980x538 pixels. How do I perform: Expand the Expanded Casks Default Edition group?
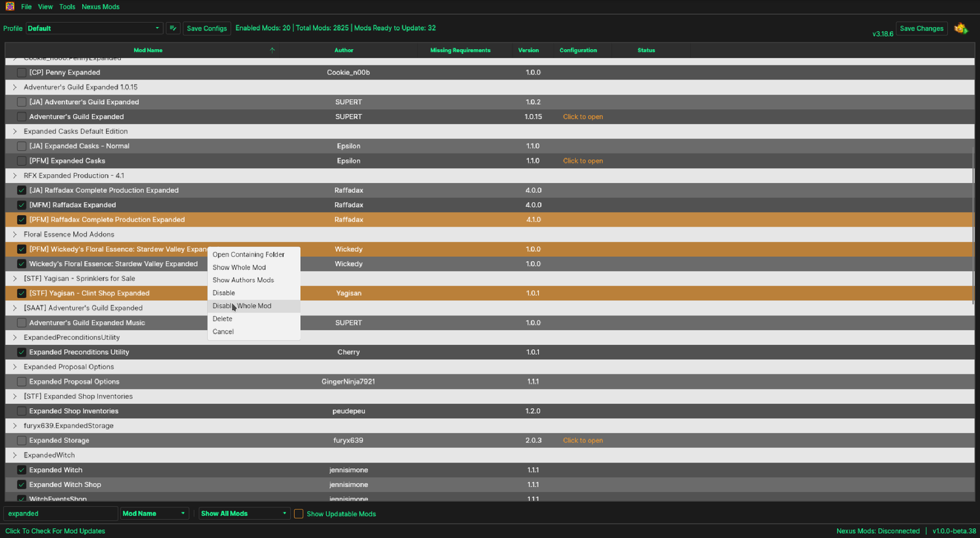(x=15, y=131)
